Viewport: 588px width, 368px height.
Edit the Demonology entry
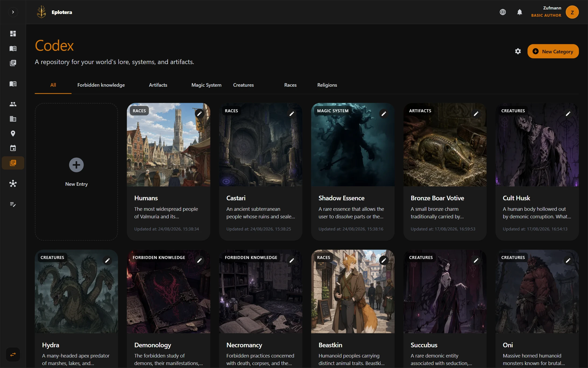(200, 260)
